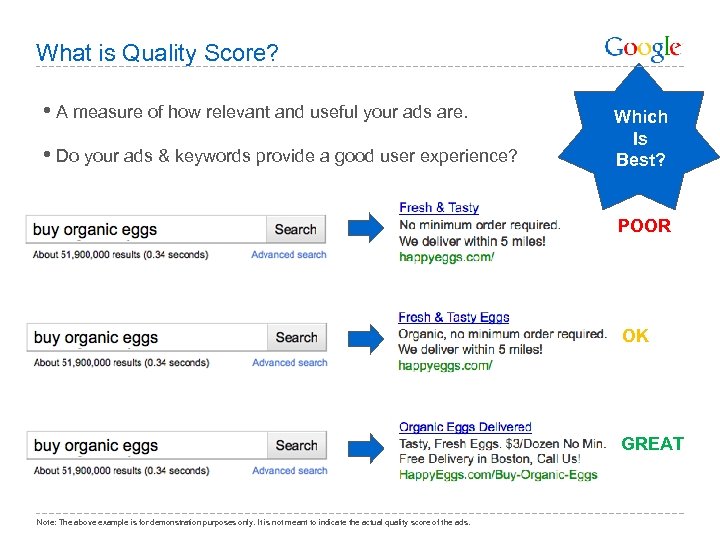Viewport: 720px width, 540px height.
Task: Click the top blue arrow icon
Action: point(367,228)
